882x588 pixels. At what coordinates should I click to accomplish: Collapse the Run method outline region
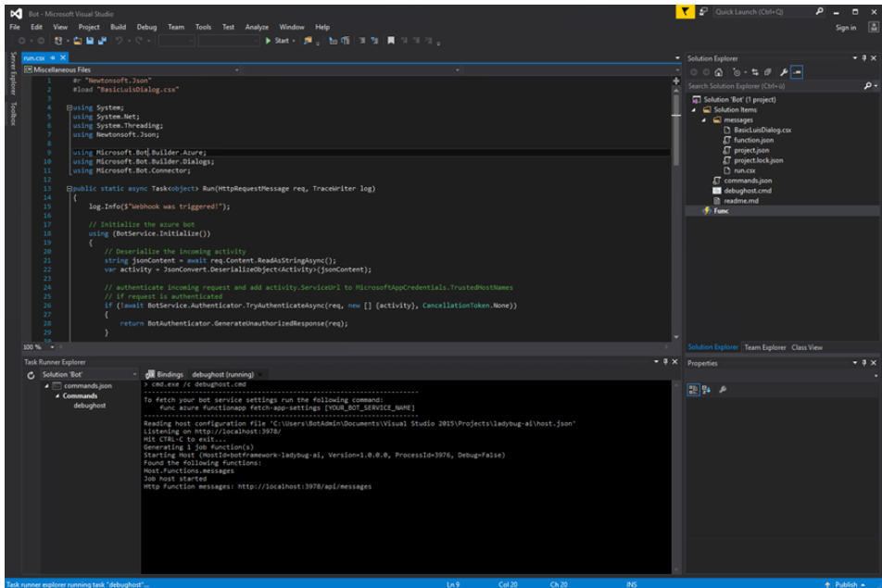tap(69, 189)
